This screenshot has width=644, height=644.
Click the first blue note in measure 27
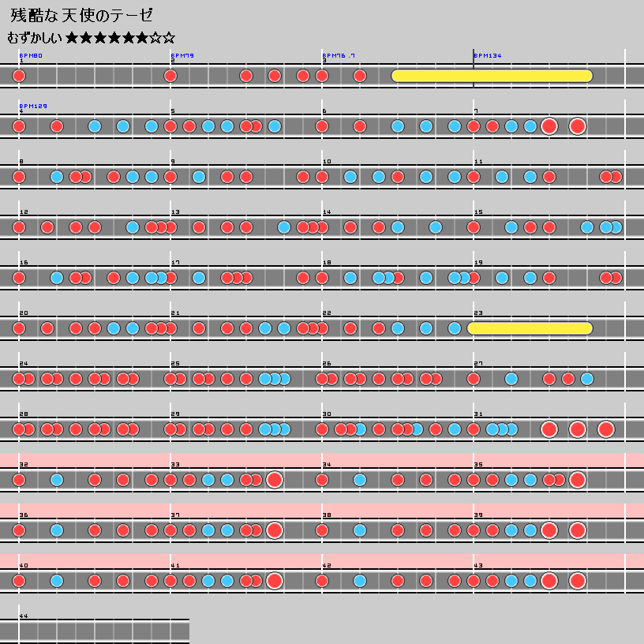click(x=511, y=379)
